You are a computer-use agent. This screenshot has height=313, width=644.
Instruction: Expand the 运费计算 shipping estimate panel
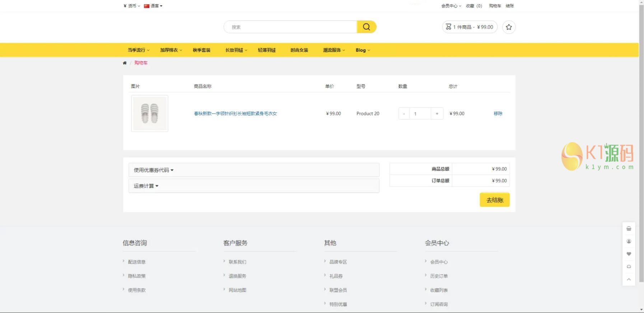(x=146, y=186)
